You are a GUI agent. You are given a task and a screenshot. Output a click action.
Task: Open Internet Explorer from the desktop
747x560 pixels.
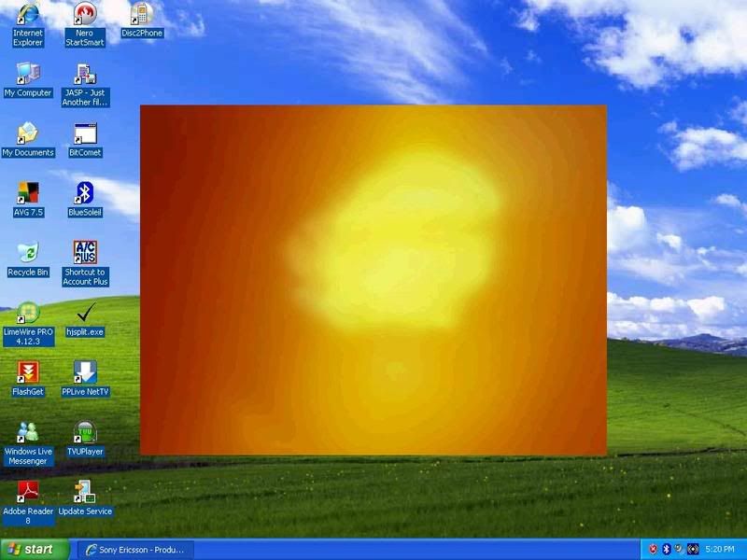[28, 17]
